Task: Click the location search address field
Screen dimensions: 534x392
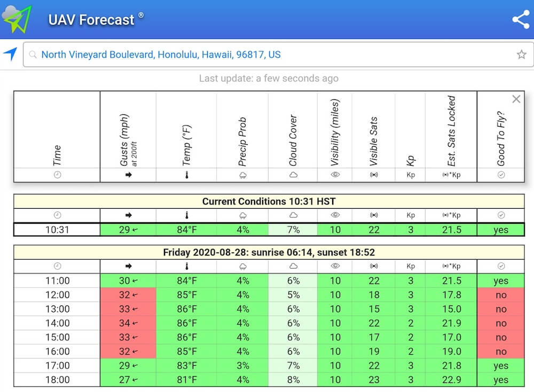Action: tap(278, 54)
